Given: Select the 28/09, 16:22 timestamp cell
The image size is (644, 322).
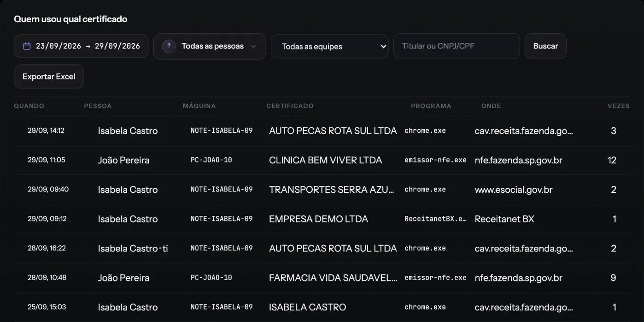Looking at the screenshot, I should [x=47, y=248].
